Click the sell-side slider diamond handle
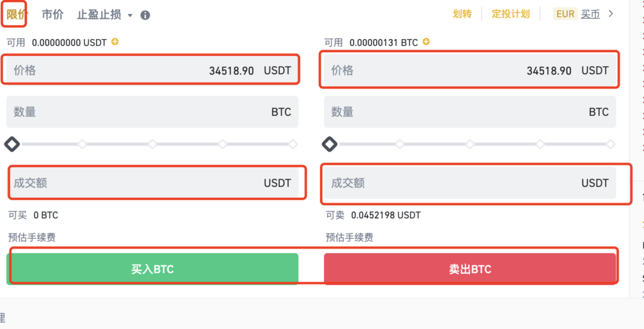The image size is (644, 329). [x=330, y=144]
